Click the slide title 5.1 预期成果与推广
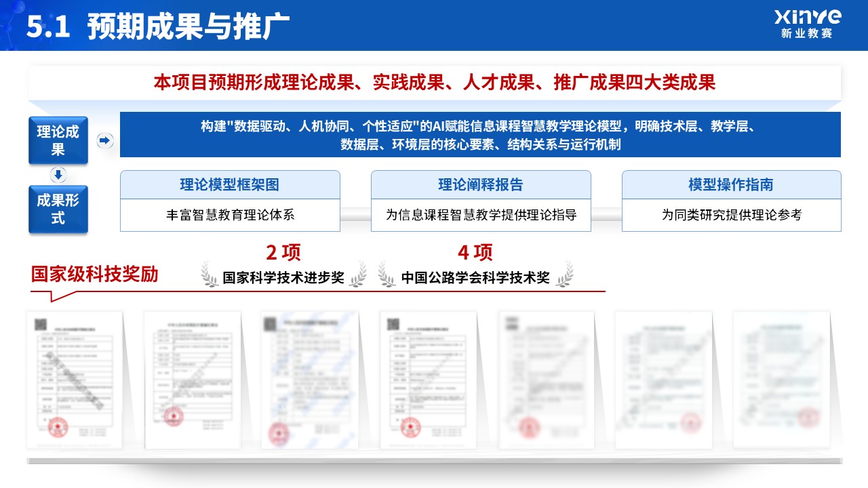The height and width of the screenshot is (488, 868). (x=158, y=26)
